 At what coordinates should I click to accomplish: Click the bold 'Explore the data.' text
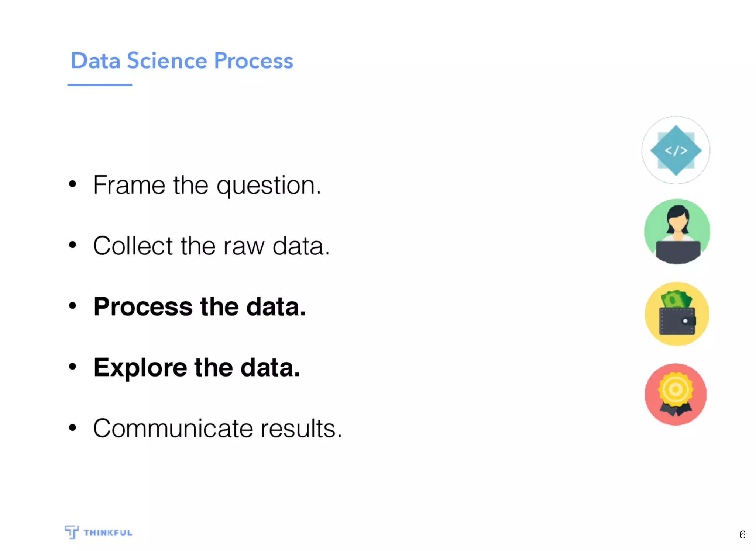pos(197,367)
